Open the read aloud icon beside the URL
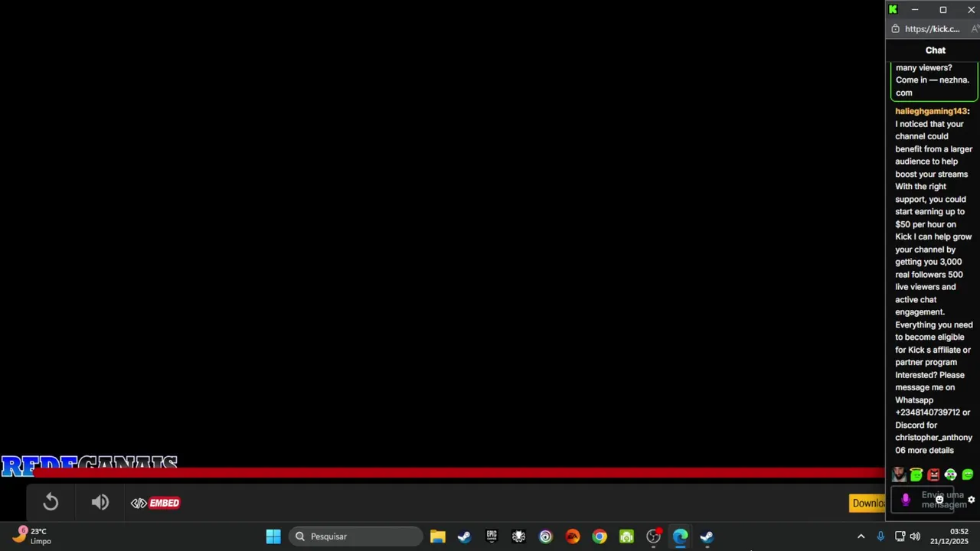Image resolution: width=980 pixels, height=551 pixels. (975, 29)
